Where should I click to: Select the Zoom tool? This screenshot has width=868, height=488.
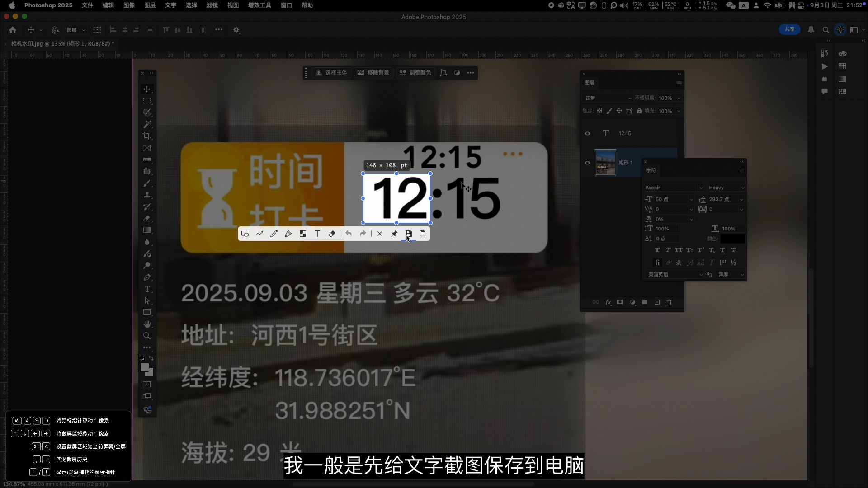pyautogui.click(x=147, y=336)
